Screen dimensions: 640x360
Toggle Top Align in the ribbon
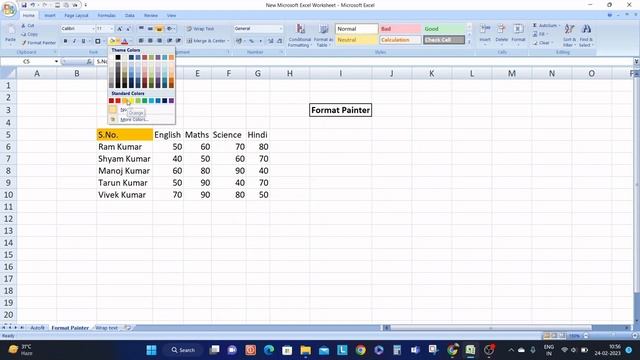141,29
